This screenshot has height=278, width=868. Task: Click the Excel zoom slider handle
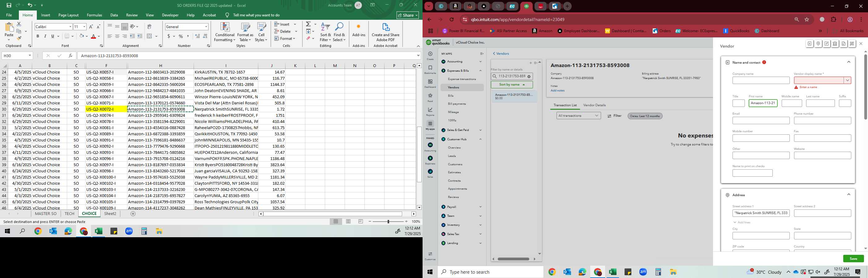pyautogui.click(x=388, y=221)
